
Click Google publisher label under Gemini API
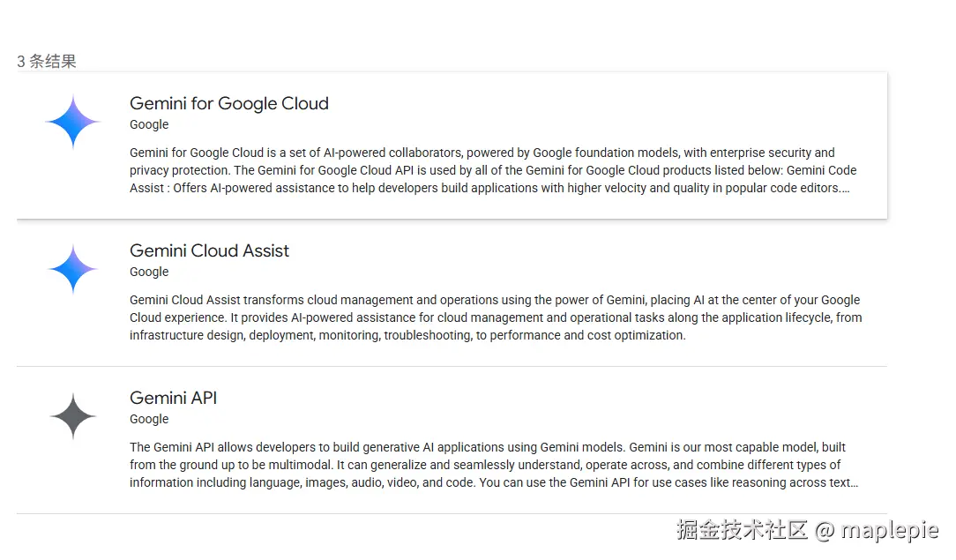coord(149,419)
